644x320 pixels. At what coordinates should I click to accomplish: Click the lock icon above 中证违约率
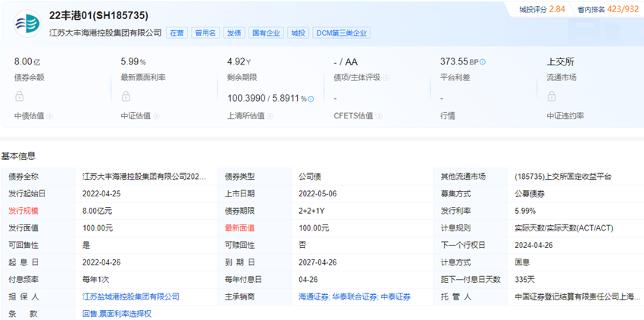(551, 96)
